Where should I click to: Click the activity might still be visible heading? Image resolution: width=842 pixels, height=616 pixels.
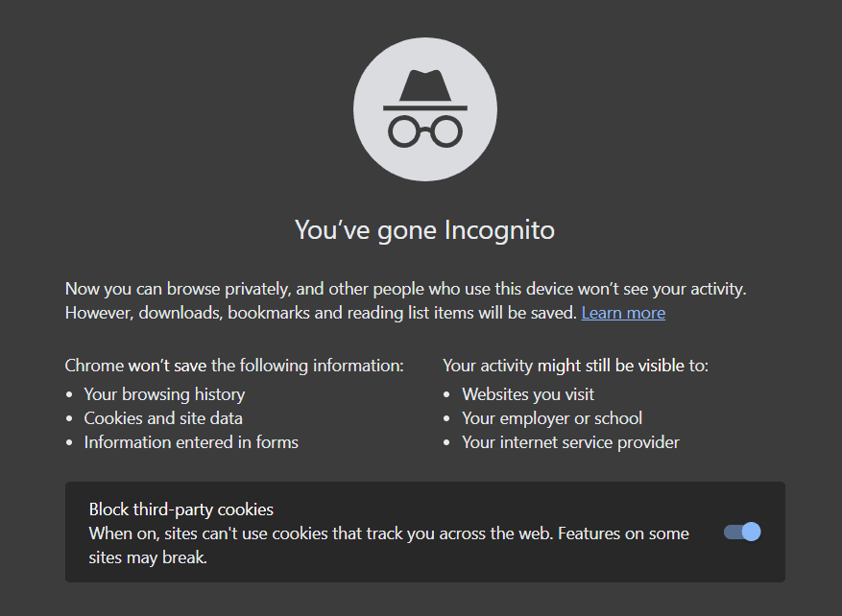point(576,366)
